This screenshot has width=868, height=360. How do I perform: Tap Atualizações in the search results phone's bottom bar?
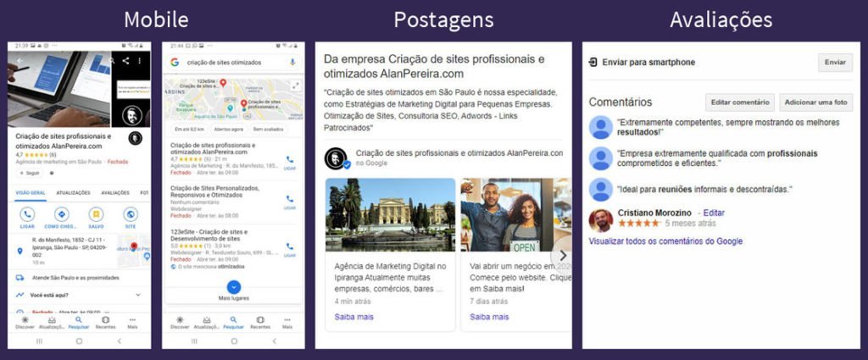[x=207, y=323]
